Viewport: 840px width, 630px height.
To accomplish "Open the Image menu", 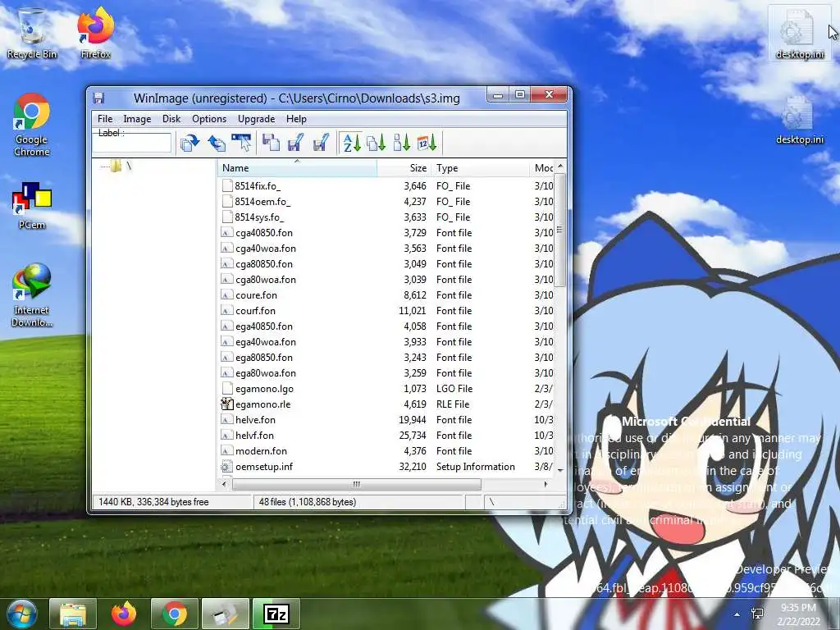I will [137, 119].
